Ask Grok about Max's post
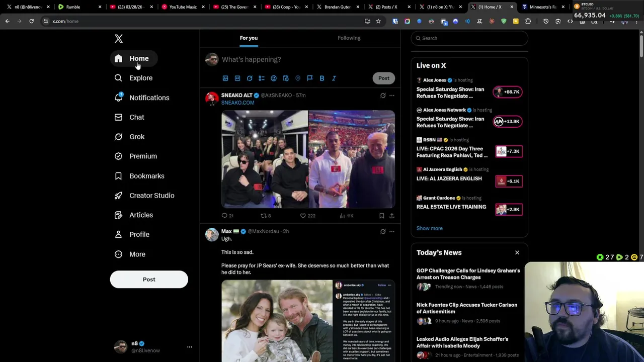The width and height of the screenshot is (644, 362). click(x=383, y=232)
